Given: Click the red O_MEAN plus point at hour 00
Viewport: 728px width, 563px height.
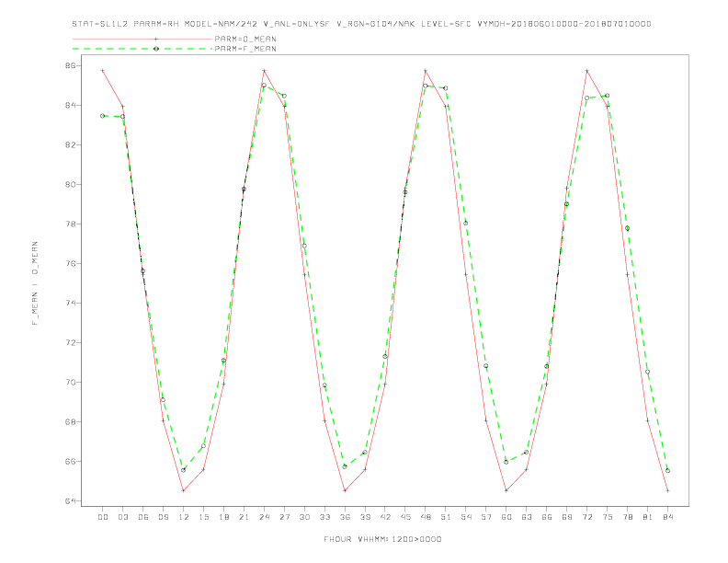Looking at the screenshot, I should pyautogui.click(x=103, y=71).
